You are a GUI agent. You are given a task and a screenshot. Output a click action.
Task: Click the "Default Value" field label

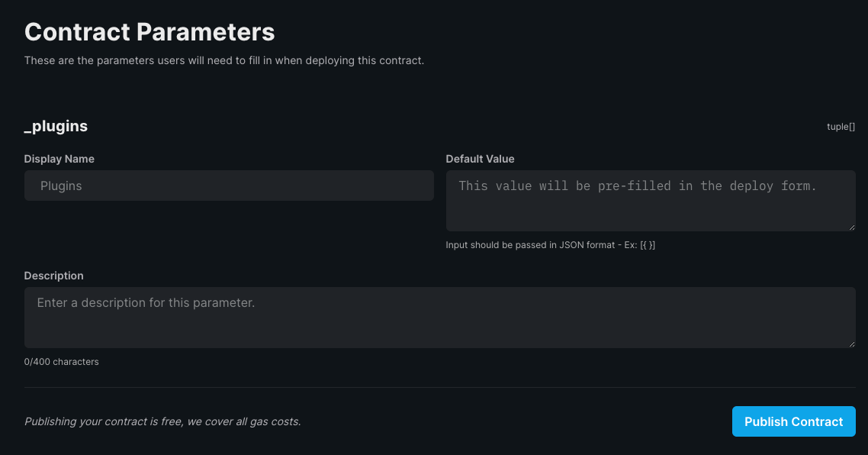480,159
